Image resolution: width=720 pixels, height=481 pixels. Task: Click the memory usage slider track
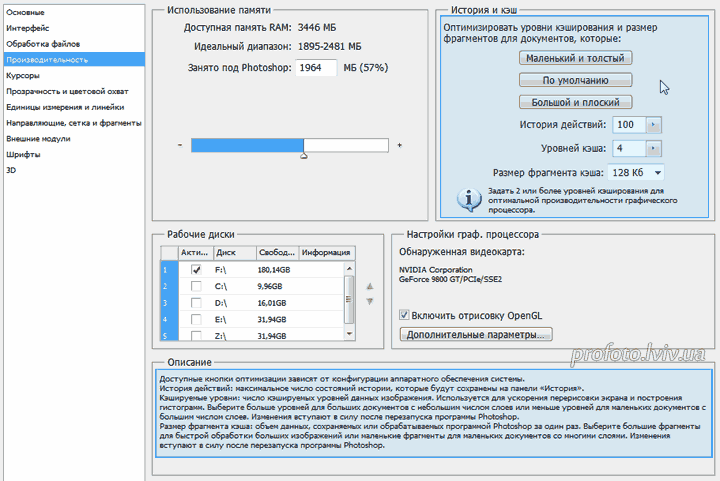point(290,145)
